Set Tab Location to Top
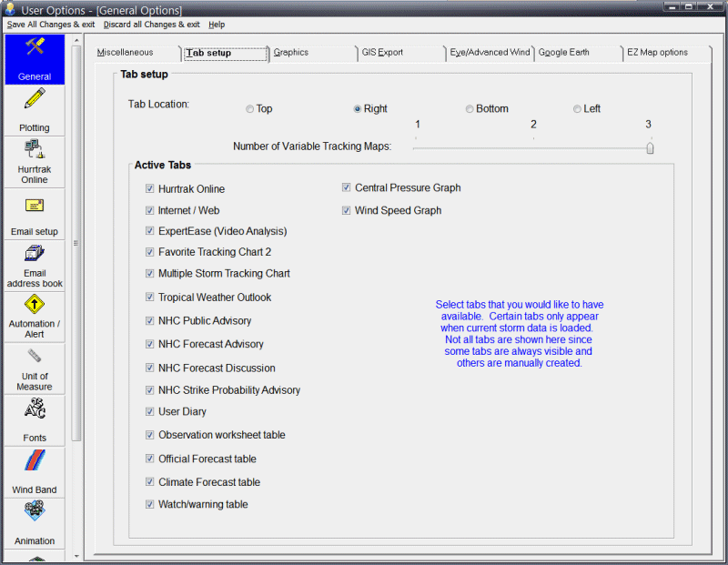This screenshot has height=565, width=728. tap(249, 109)
